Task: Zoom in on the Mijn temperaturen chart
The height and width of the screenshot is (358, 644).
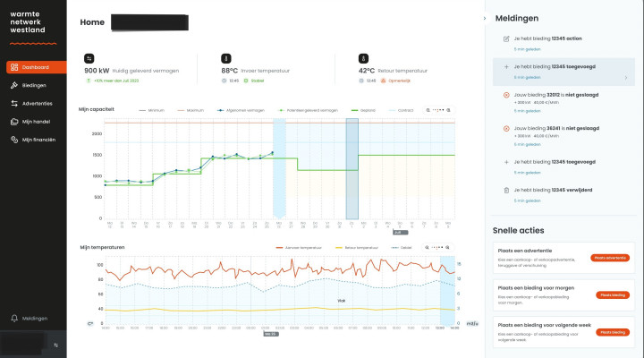Action: [x=448, y=247]
